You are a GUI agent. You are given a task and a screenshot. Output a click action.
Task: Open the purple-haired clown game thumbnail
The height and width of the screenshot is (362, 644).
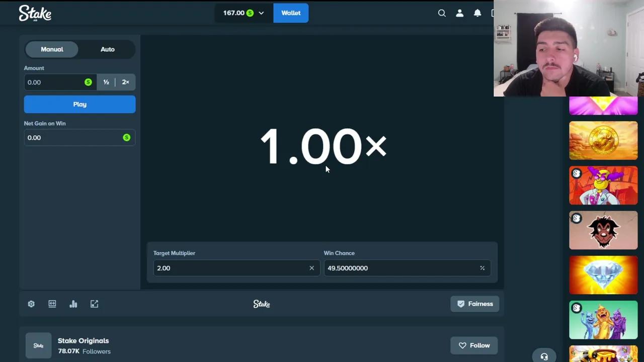603,186
